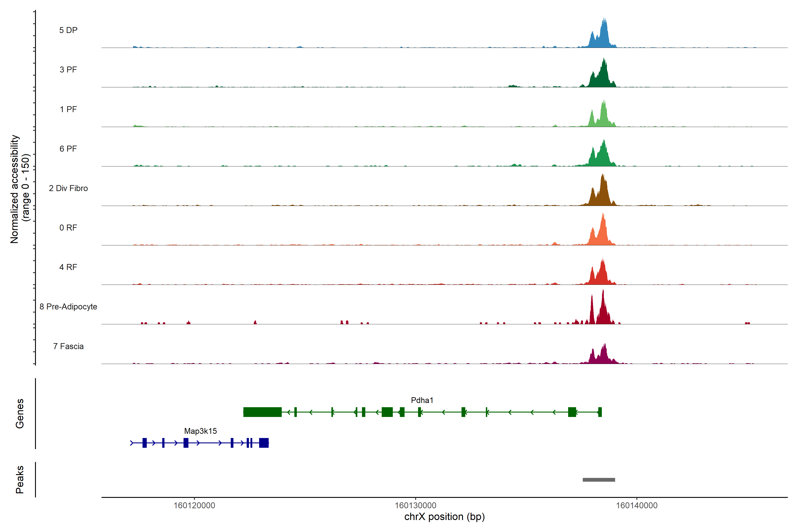
Task: Click the 4 RF track label
Action: click(68, 267)
